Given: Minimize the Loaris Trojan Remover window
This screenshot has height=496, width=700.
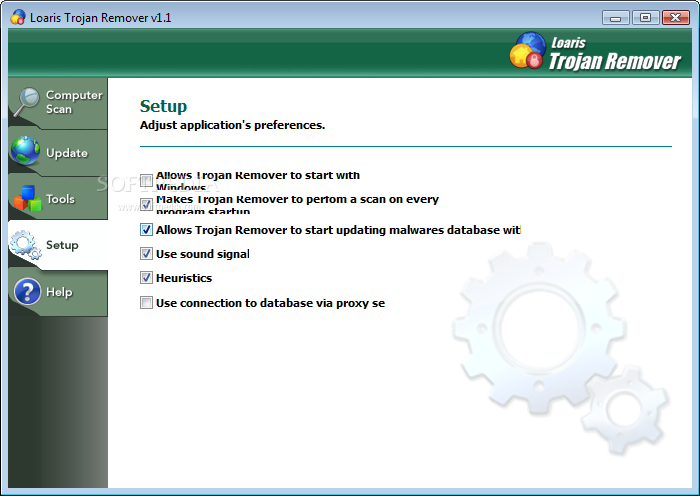Looking at the screenshot, I should (x=616, y=18).
